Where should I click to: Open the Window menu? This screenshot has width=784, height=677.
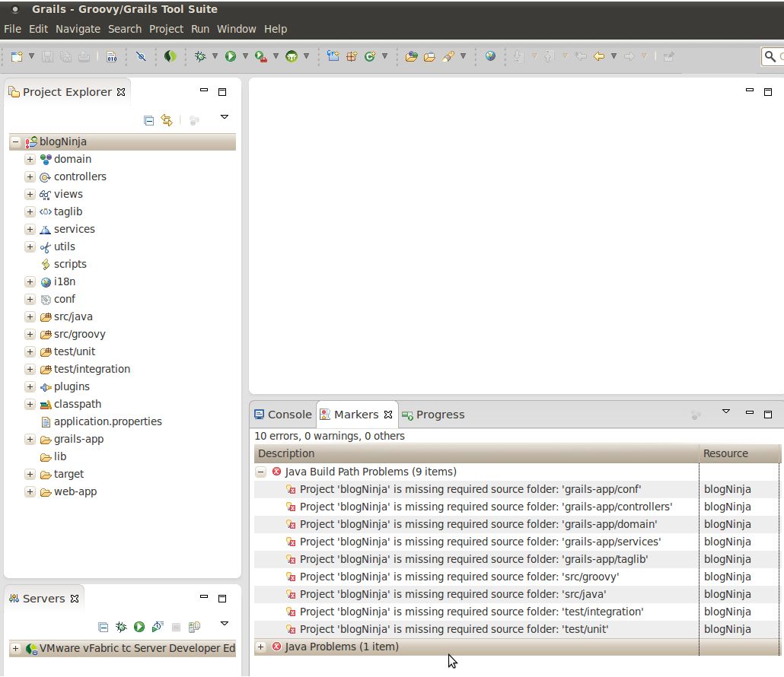pyautogui.click(x=237, y=29)
